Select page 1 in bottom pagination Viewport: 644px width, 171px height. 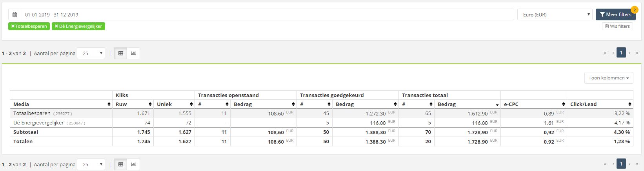pos(621,164)
